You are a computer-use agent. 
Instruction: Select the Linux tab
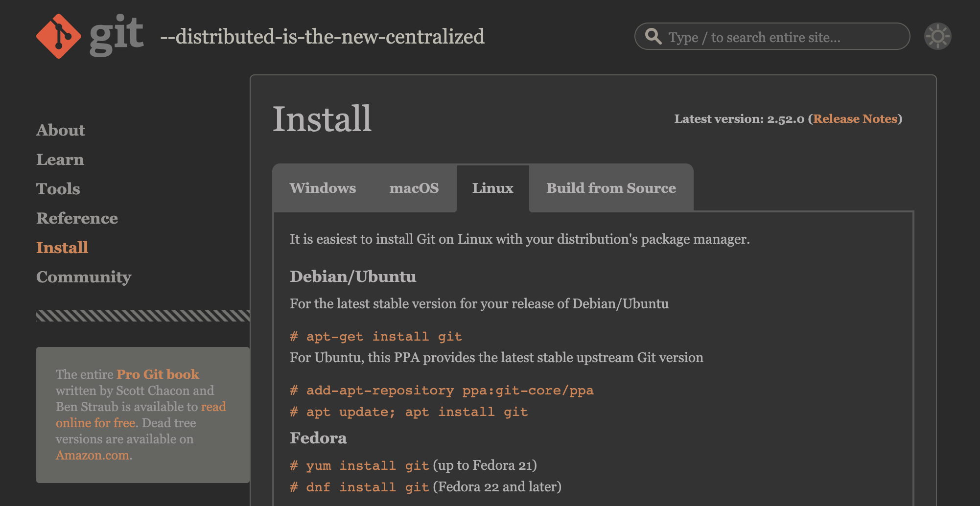coord(492,188)
